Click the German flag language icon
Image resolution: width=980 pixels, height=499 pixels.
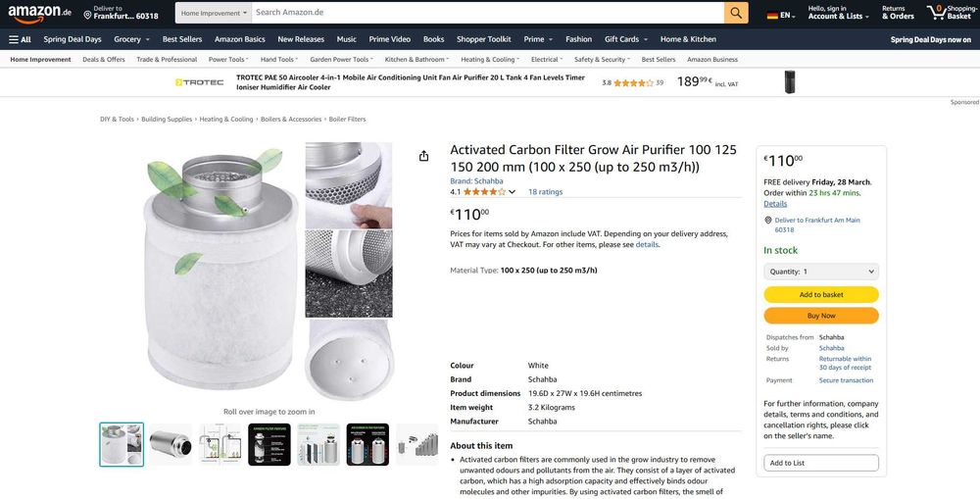click(x=772, y=16)
